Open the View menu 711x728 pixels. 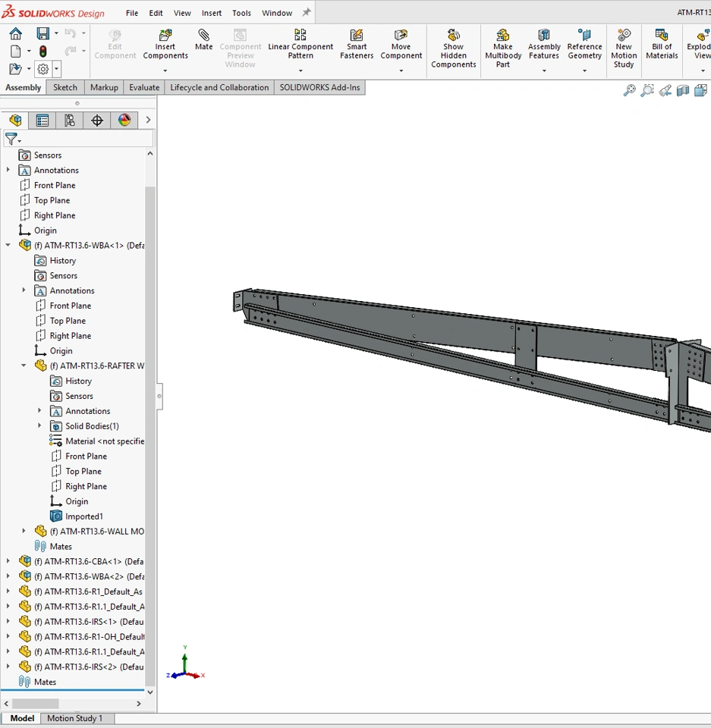coord(182,13)
